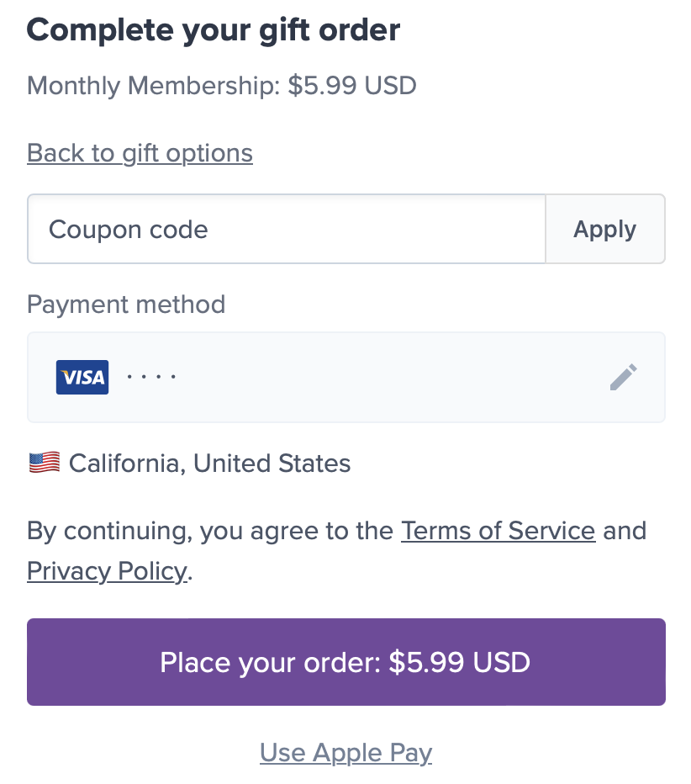The image size is (691, 784).
Task: Choose Use Apple Pay instead
Action: click(345, 753)
